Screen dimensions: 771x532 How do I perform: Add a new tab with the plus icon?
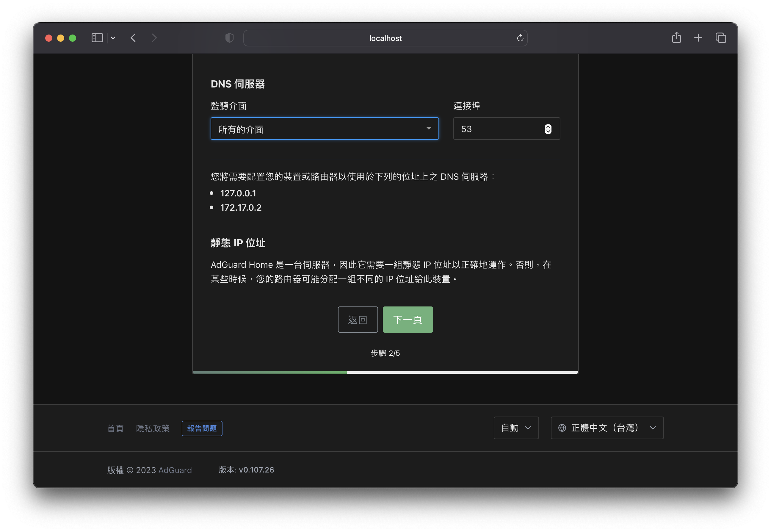coord(698,38)
